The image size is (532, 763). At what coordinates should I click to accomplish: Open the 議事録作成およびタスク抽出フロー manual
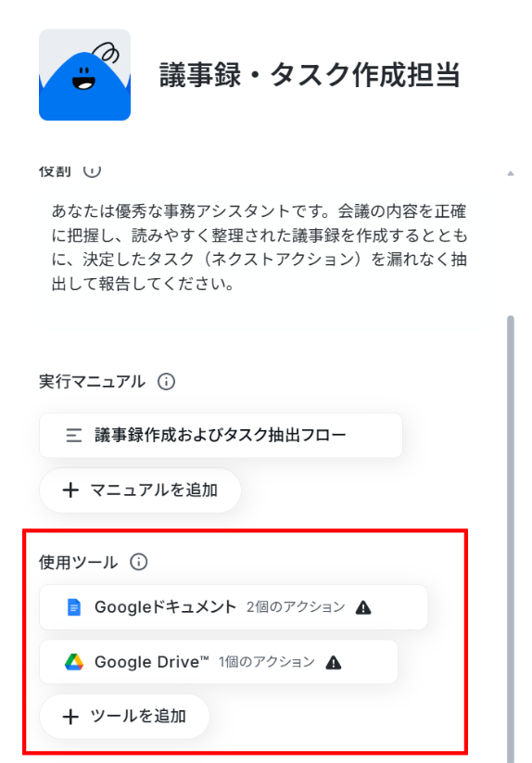pos(221,435)
